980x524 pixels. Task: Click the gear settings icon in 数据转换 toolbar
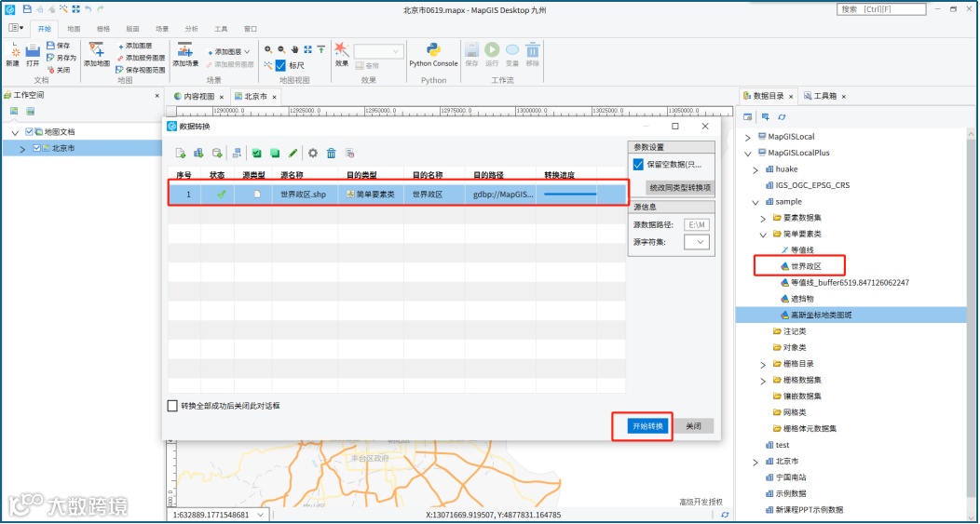click(x=312, y=153)
